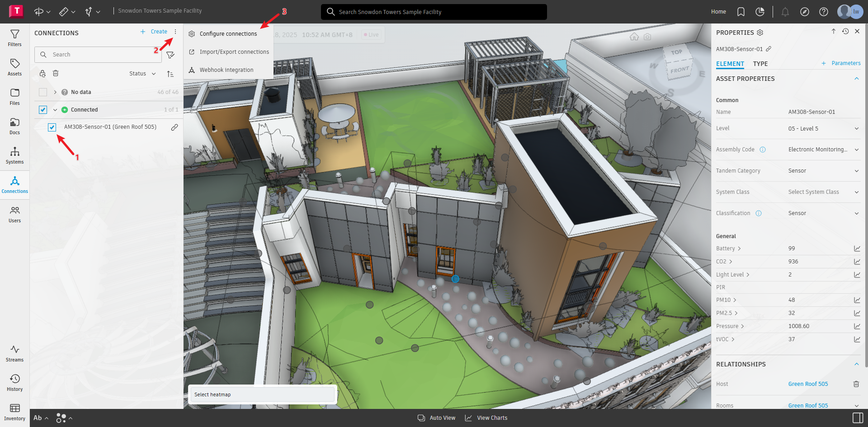Select Configure connections menu item
This screenshot has width=868, height=427.
tap(229, 34)
